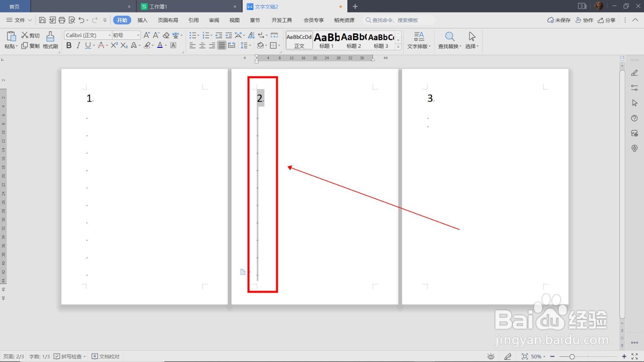Apply italic formatting
Viewport: 644px width, 362px height.
click(78, 45)
